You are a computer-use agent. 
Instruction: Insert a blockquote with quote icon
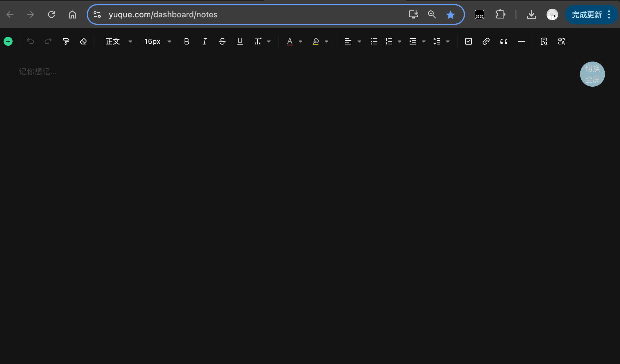pos(504,42)
